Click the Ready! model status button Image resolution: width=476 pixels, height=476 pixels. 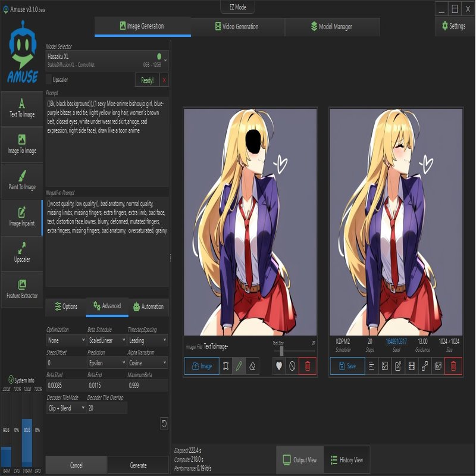pyautogui.click(x=147, y=80)
